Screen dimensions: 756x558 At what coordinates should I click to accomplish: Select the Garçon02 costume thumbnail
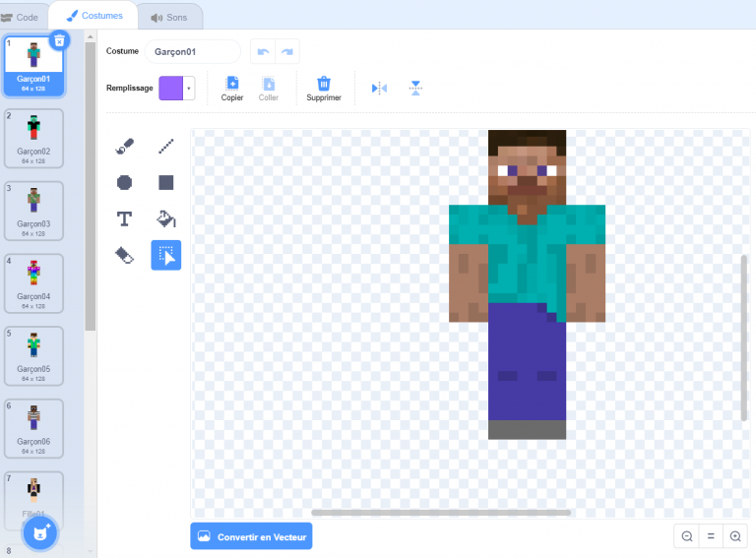[x=33, y=139]
